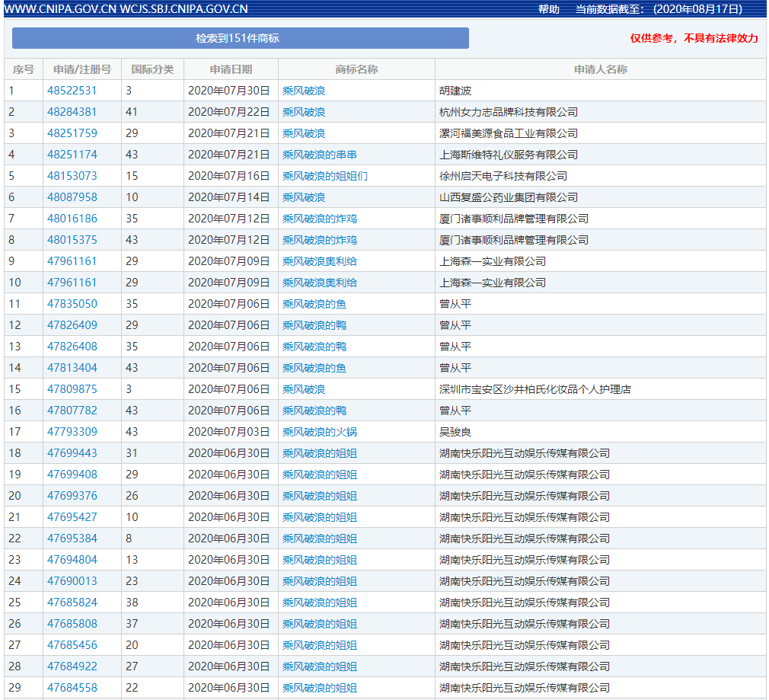769x700 pixels.
Task: Open application number 48522531
Action: point(72,91)
